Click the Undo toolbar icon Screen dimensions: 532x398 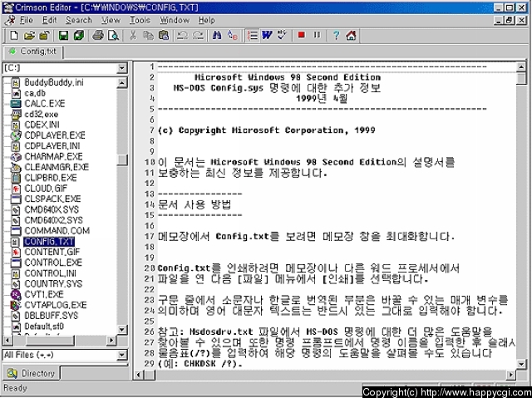click(183, 35)
